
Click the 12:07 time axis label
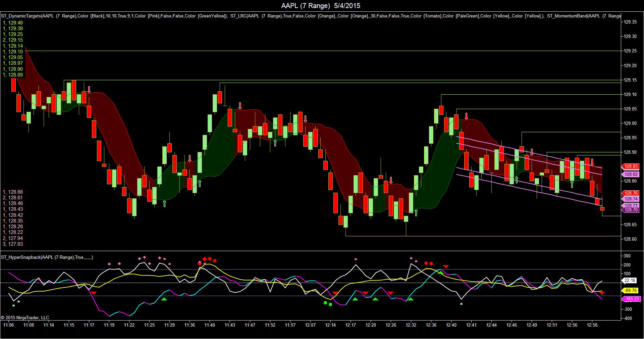tap(310, 325)
